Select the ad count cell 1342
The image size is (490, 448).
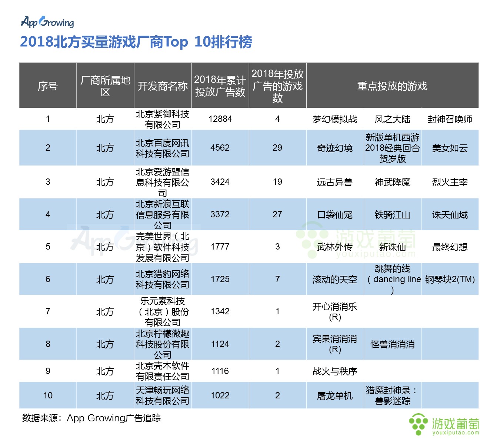pyautogui.click(x=220, y=312)
